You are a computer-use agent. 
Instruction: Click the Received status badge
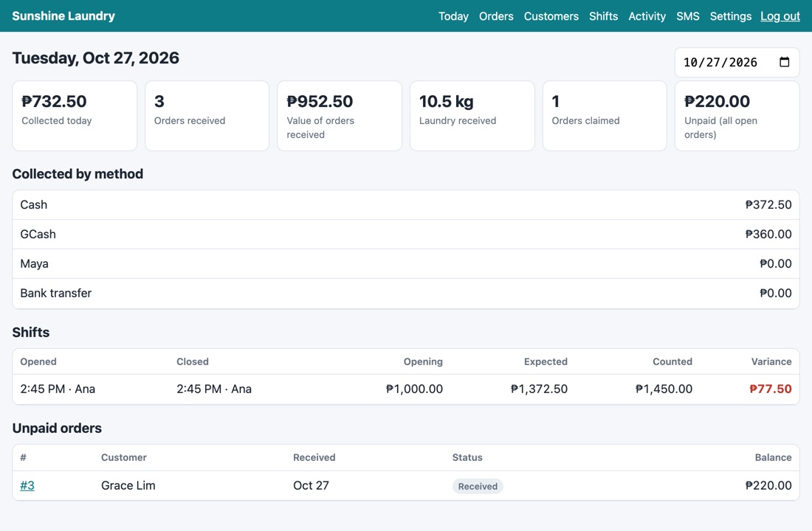pyautogui.click(x=478, y=487)
